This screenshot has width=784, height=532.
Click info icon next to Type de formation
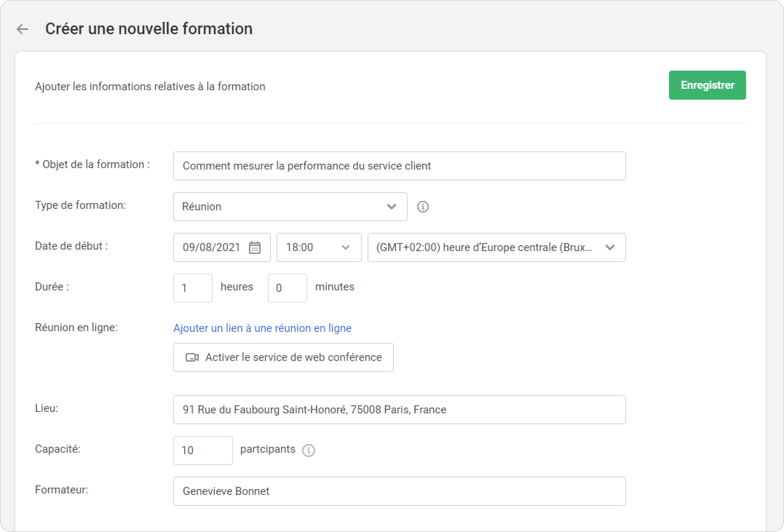coord(423,207)
